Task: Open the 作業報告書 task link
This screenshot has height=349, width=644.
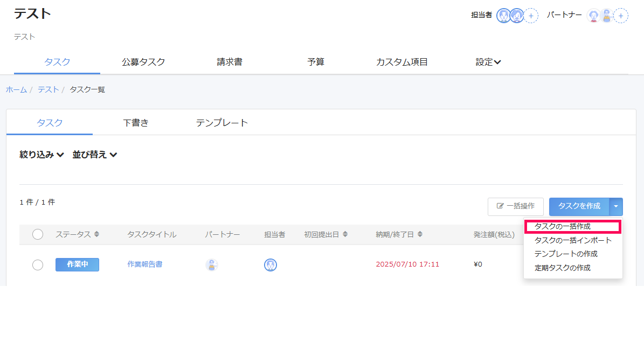Action: tap(145, 264)
